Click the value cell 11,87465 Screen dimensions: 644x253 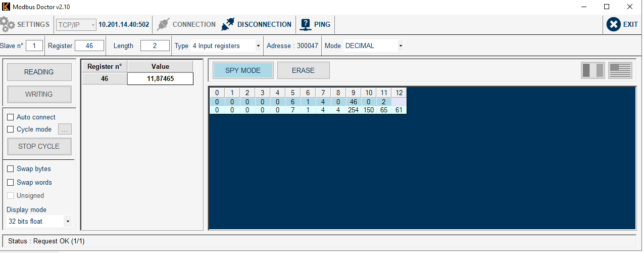click(160, 78)
